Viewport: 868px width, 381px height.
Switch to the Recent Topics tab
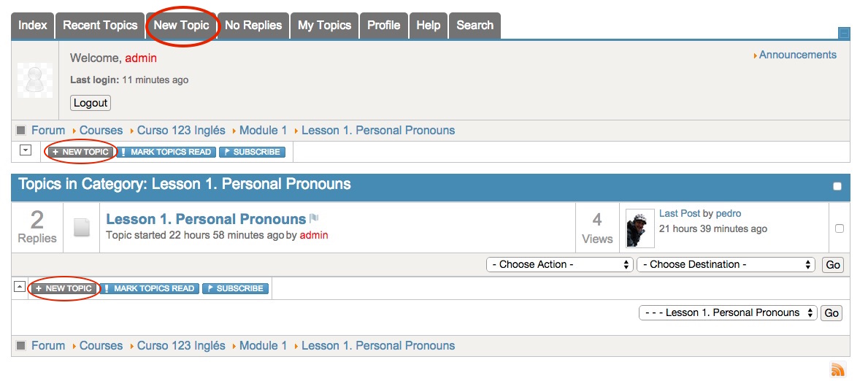click(100, 25)
